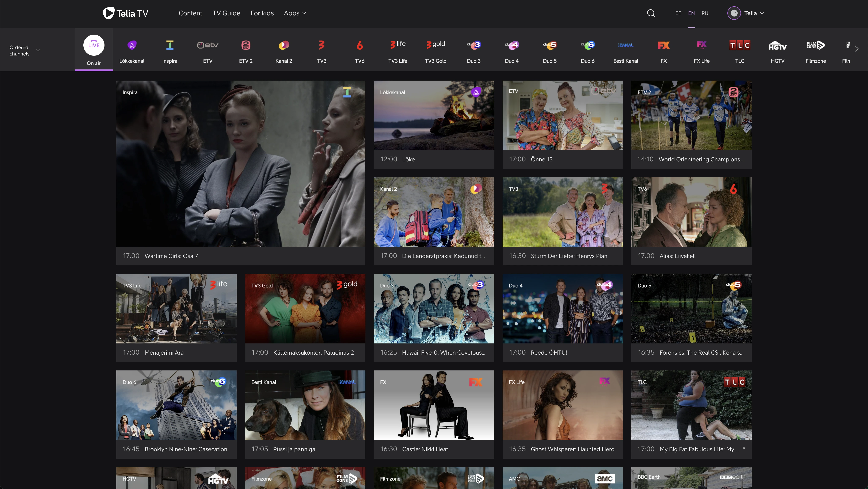
Task: Open the HGTV channel card at bottom
Action: [x=176, y=478]
